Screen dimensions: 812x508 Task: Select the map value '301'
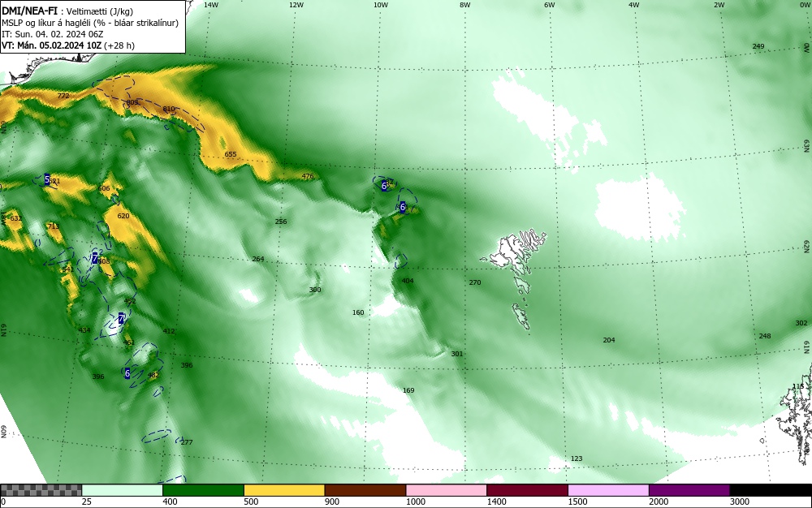(x=456, y=355)
